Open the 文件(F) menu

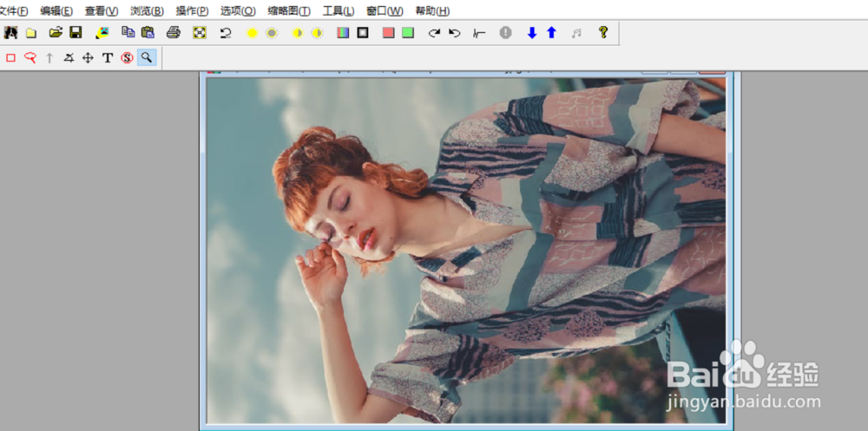15,11
